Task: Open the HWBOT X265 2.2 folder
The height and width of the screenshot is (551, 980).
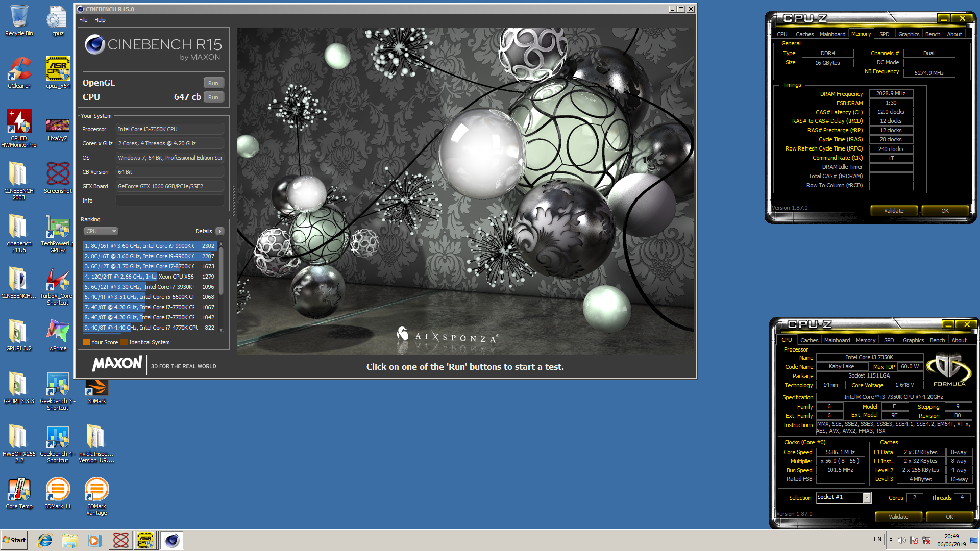Action: pos(19,443)
